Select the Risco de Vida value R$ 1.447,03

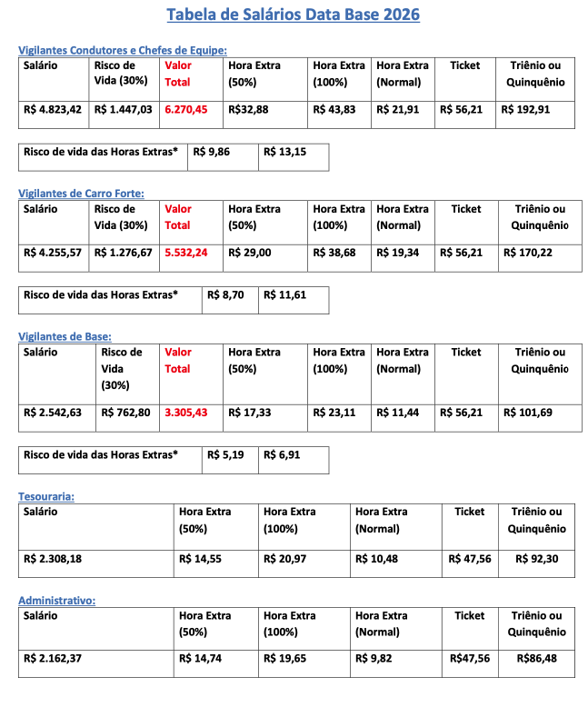(123, 110)
